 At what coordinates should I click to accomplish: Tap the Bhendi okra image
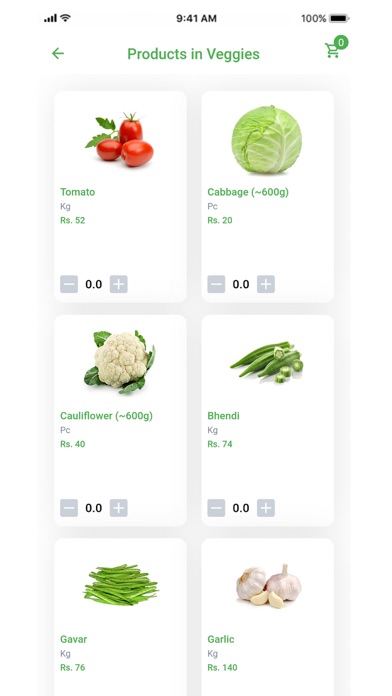267,362
